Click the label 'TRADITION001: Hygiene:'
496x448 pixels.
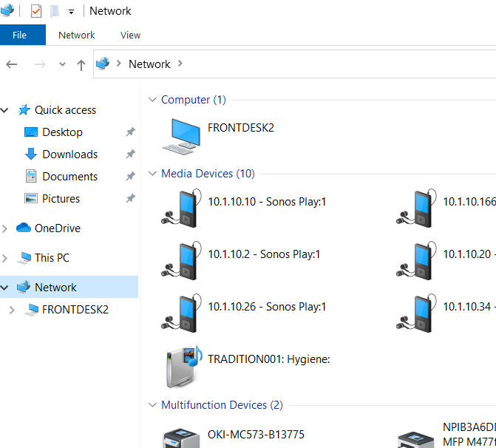(268, 359)
